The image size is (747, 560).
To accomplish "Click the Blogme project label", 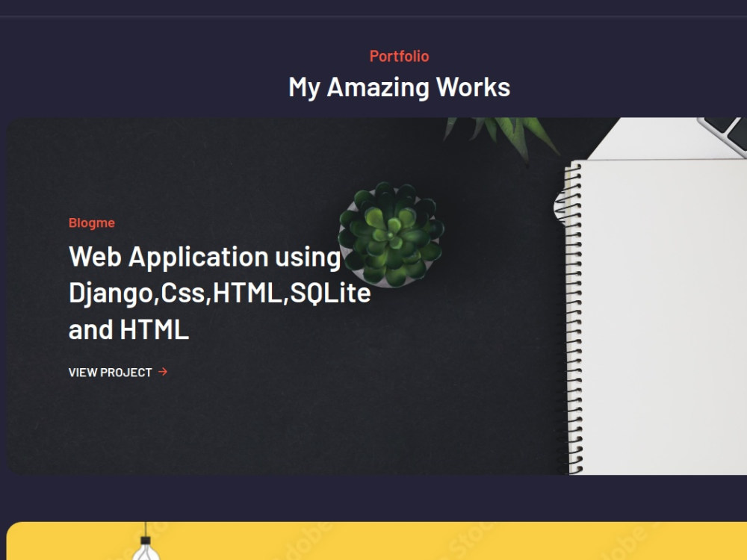I will 91,223.
